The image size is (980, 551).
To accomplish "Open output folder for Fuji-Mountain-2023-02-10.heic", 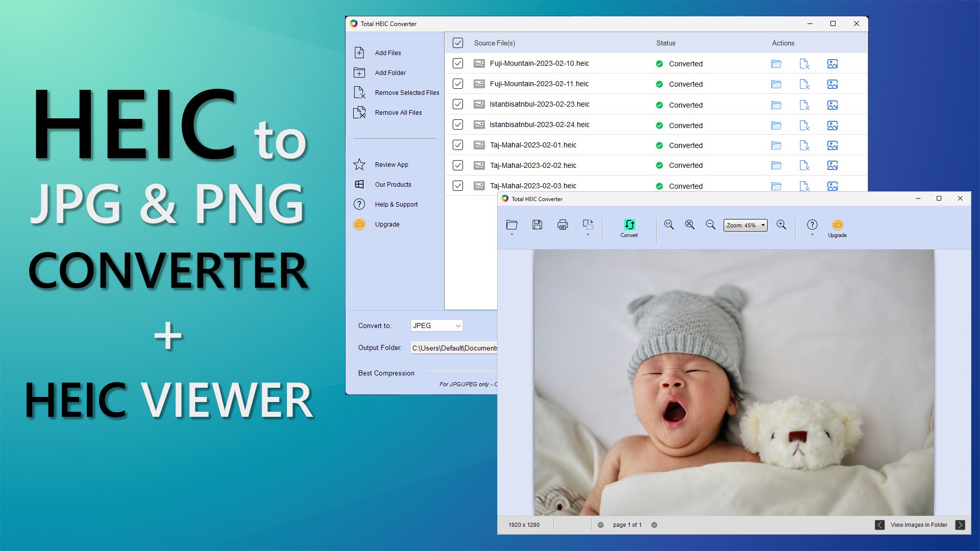I will point(776,64).
